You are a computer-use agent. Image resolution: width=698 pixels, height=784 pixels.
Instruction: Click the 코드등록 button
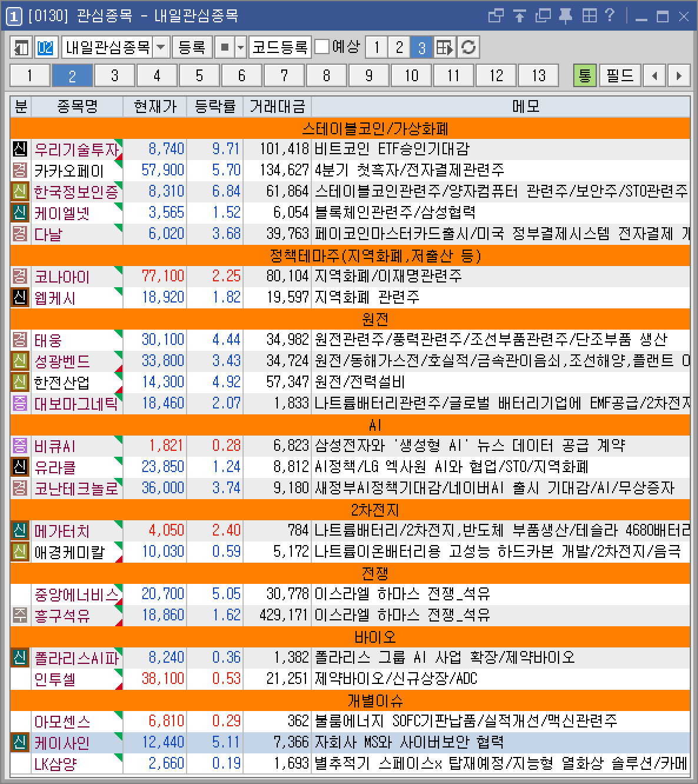click(x=280, y=47)
